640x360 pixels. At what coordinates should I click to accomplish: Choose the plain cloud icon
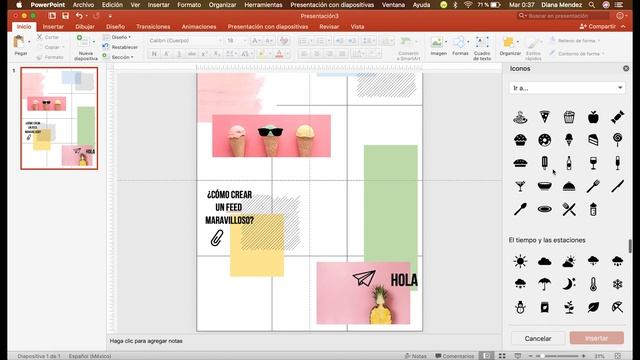(544, 261)
